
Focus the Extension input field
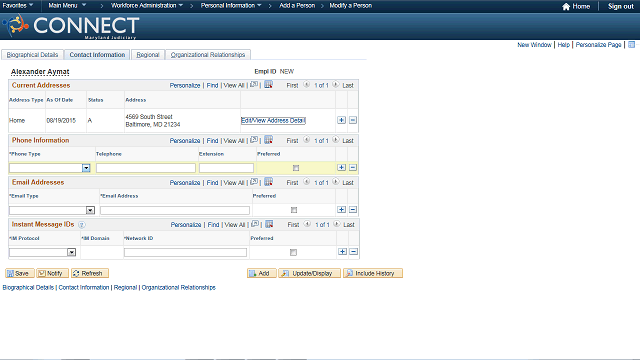(x=227, y=168)
